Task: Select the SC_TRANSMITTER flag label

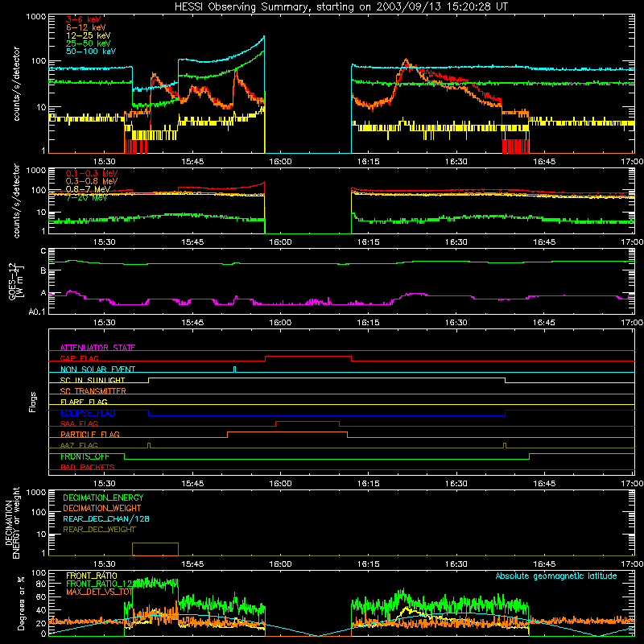Action: click(93, 391)
